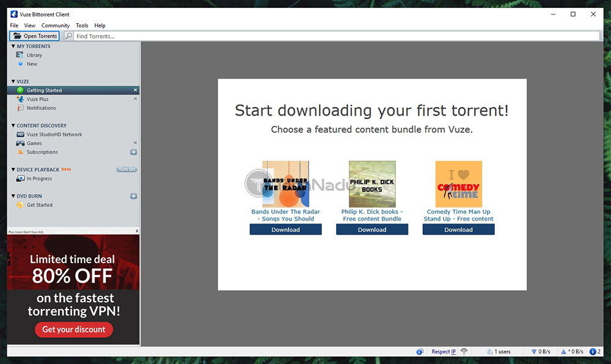Open the Help menu
This screenshot has width=611, height=364.
tap(100, 25)
